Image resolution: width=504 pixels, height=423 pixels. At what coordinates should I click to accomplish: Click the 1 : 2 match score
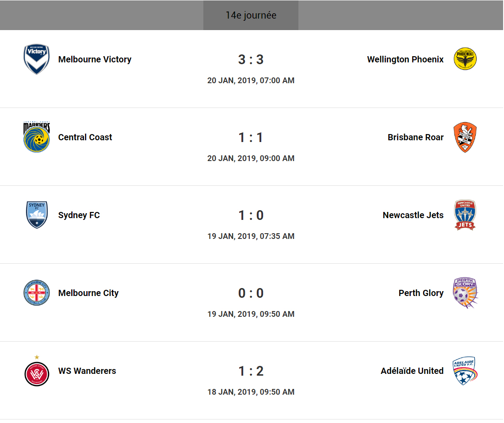tap(251, 371)
